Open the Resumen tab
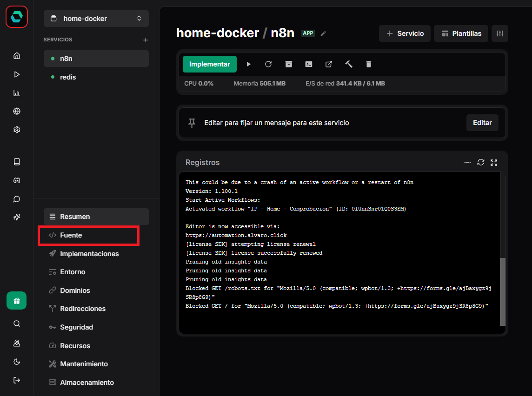Image resolution: width=532 pixels, height=396 pixels. click(96, 217)
